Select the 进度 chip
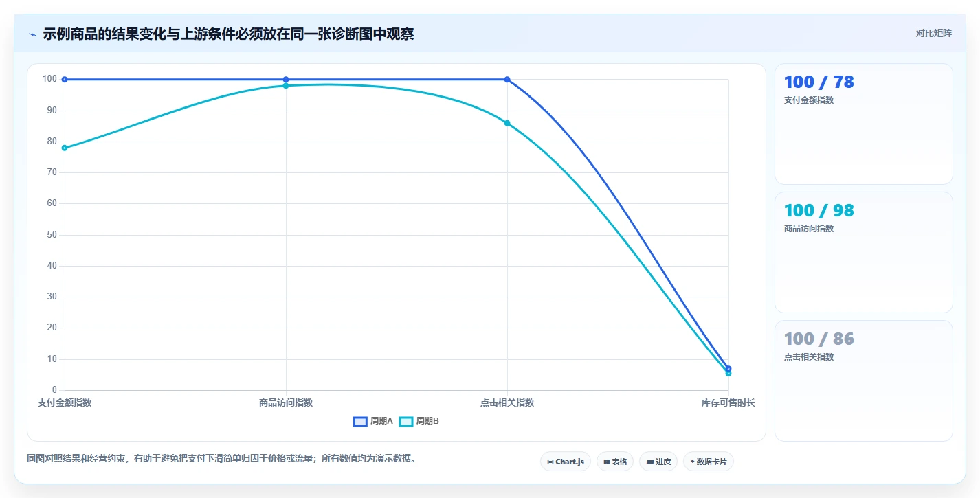Image resolution: width=980 pixels, height=498 pixels. click(658, 462)
